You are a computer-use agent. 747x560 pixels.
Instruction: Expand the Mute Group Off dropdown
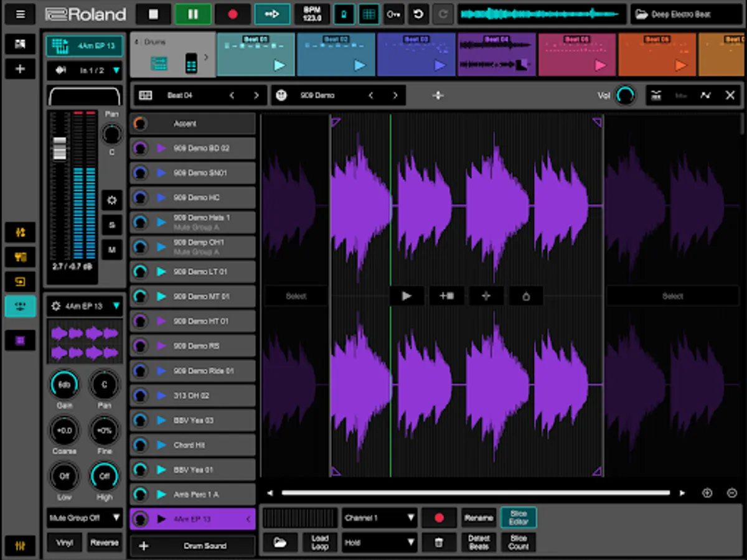tap(85, 518)
